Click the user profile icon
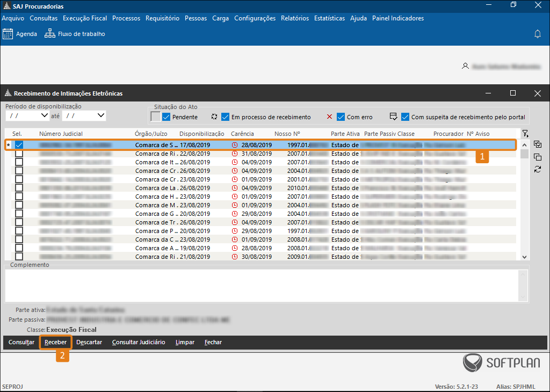This screenshot has height=392, width=550. 465,66
